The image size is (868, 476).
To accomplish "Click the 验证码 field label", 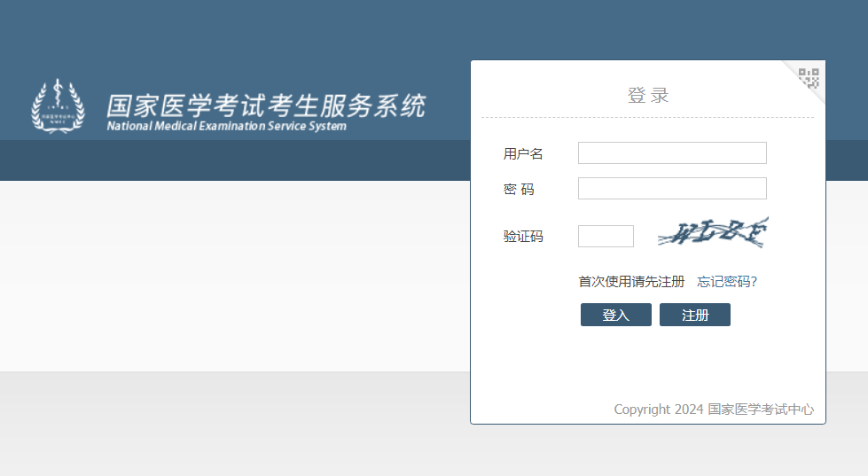I will click(x=523, y=237).
